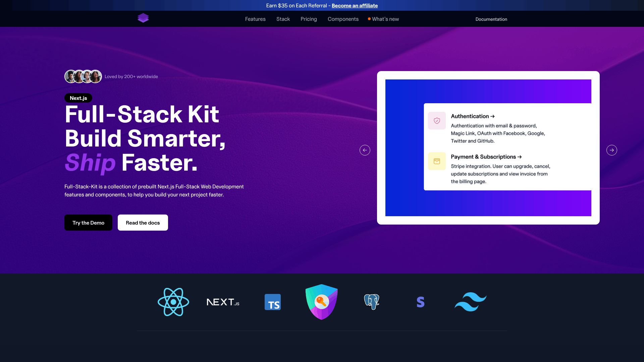
Task: Click the pink shield Authentication icon
Action: [x=437, y=121]
